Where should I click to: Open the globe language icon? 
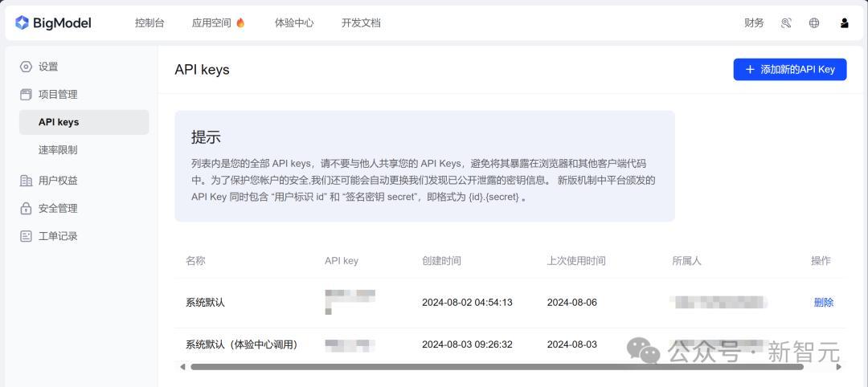[x=813, y=22]
